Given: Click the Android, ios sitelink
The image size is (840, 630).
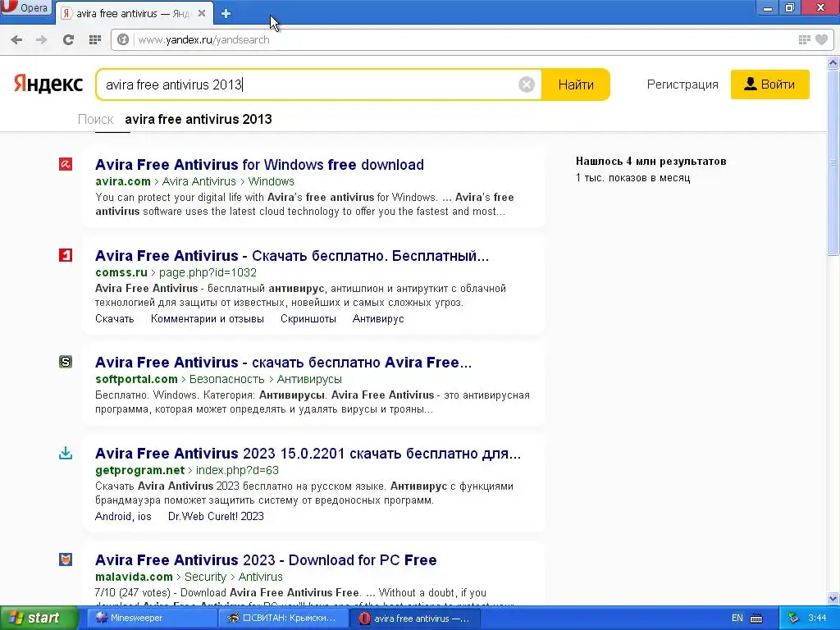Looking at the screenshot, I should (123, 517).
